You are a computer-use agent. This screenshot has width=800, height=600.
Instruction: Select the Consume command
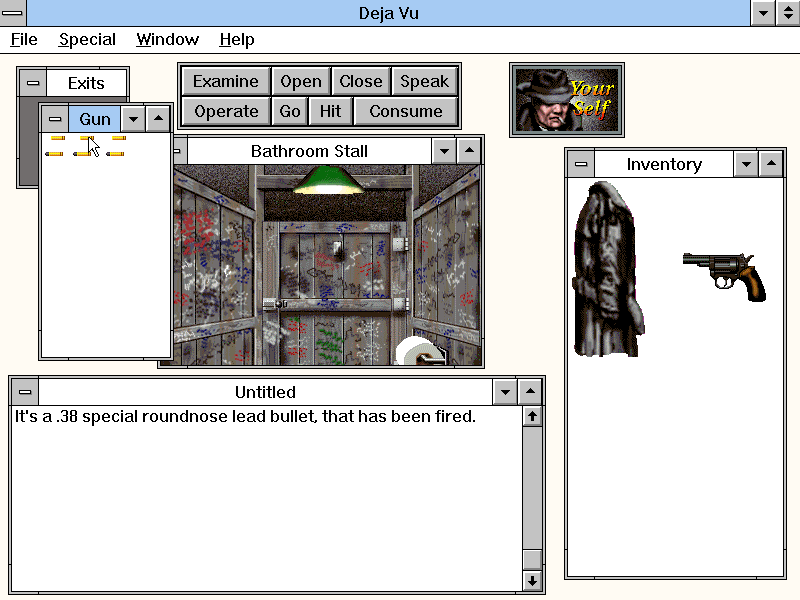click(x=406, y=111)
